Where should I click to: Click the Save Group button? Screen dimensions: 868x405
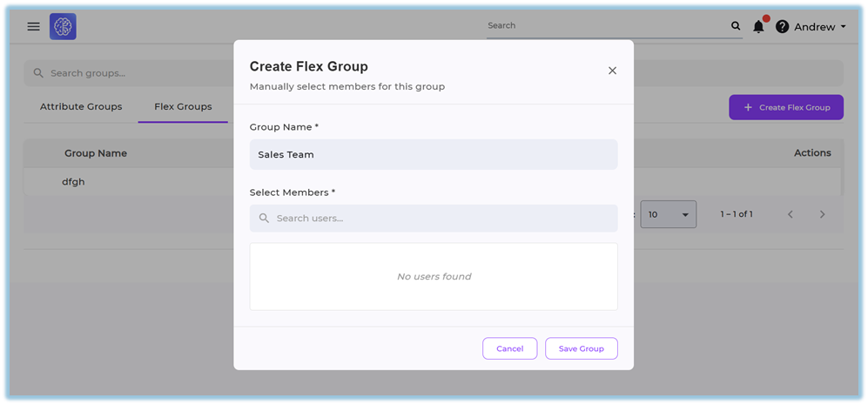click(581, 348)
